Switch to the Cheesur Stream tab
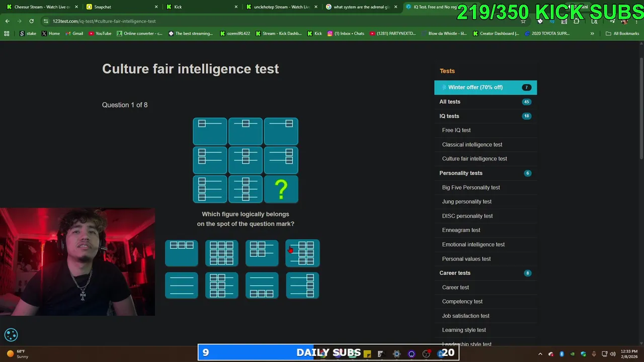Viewport: 644px width, 362px height. pyautogui.click(x=42, y=7)
